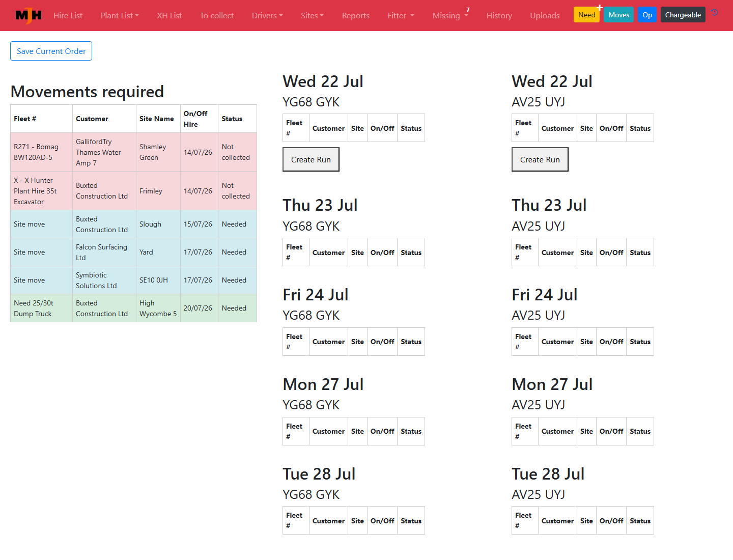Open the To collect page
This screenshot has width=733, height=560.
click(217, 15)
